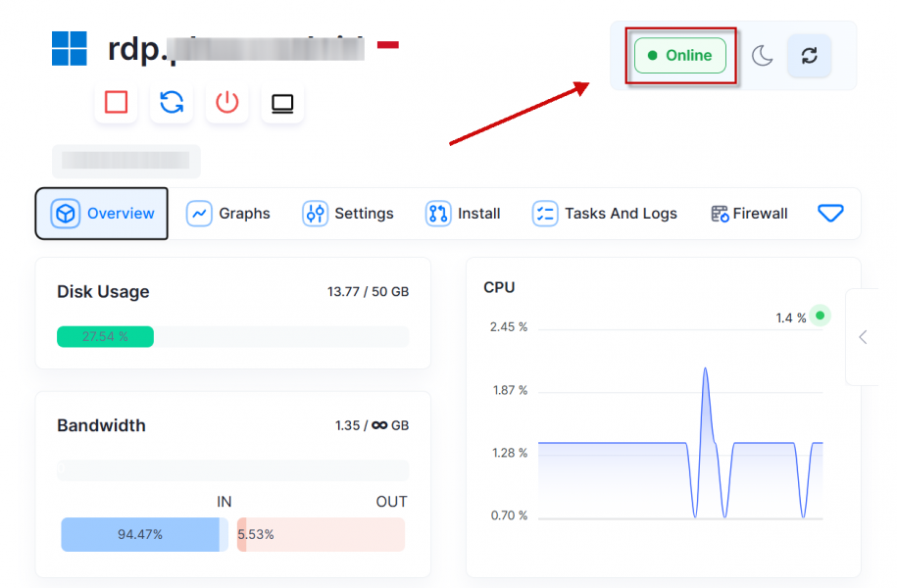Open the Tasks And Logs tab

pos(605,214)
